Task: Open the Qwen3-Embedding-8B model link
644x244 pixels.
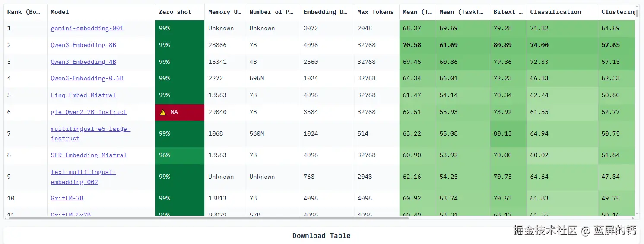Action: click(x=83, y=45)
